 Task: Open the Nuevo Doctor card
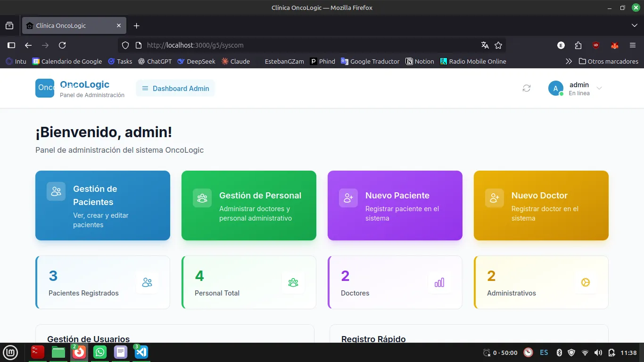(x=541, y=206)
